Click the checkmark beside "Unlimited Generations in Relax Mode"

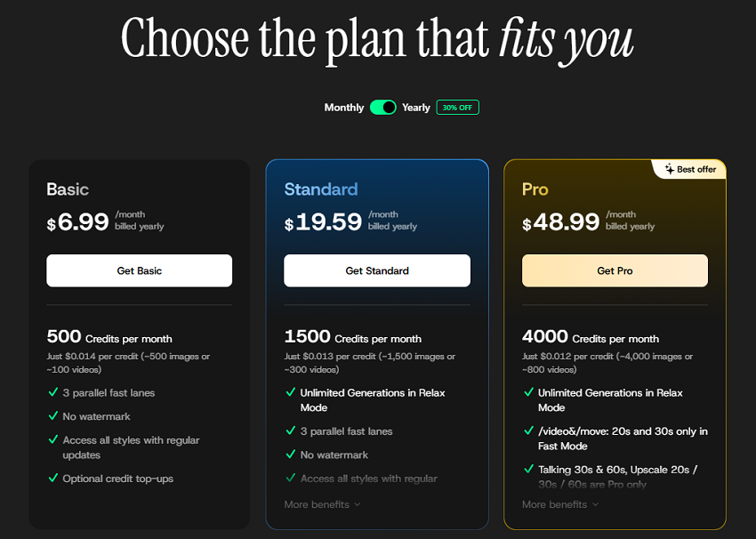click(x=292, y=392)
